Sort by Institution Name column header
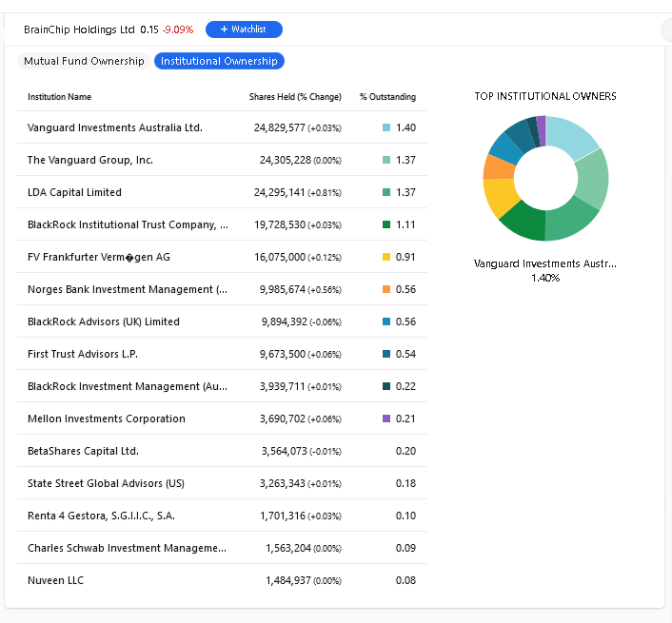Viewport: 672px width, 623px height. [x=59, y=97]
